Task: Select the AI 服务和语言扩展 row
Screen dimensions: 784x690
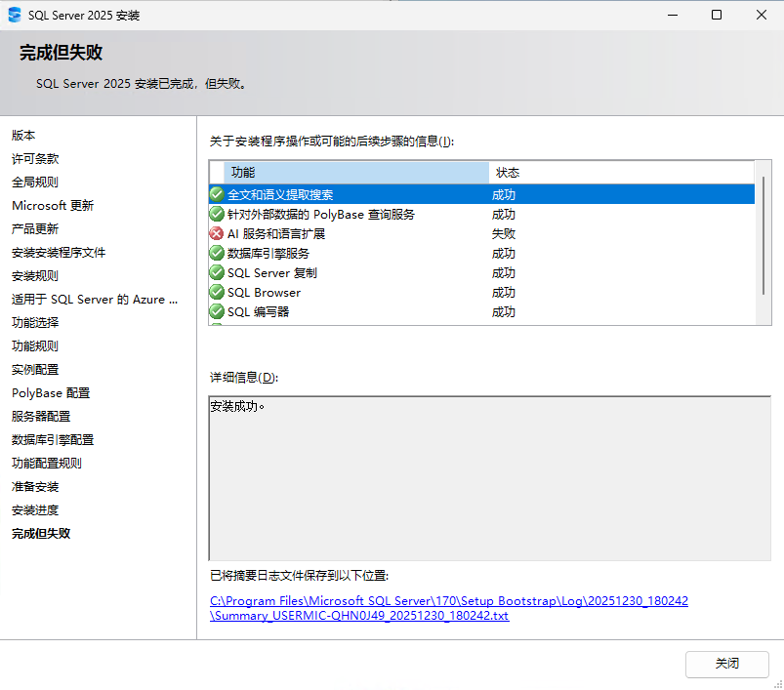Action: click(x=481, y=233)
